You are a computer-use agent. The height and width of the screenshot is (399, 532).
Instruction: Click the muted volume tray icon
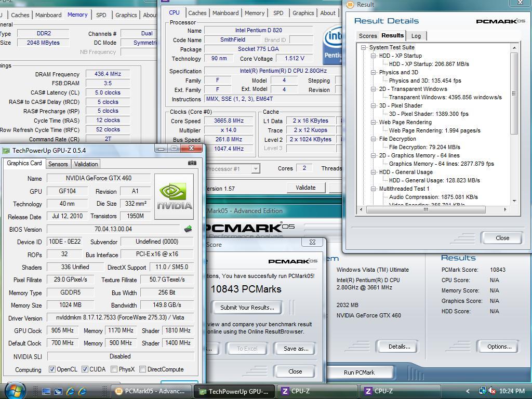(x=491, y=391)
